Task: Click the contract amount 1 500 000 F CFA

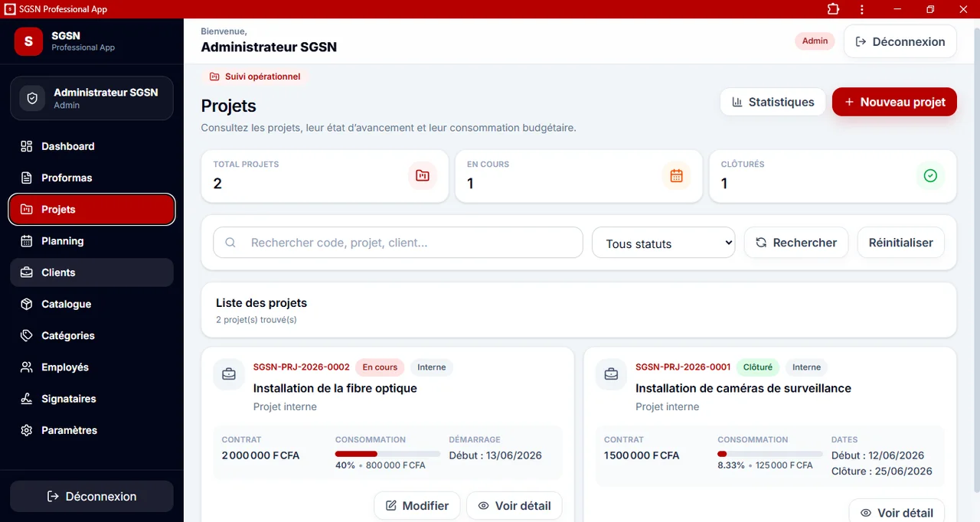Action: pyautogui.click(x=642, y=455)
